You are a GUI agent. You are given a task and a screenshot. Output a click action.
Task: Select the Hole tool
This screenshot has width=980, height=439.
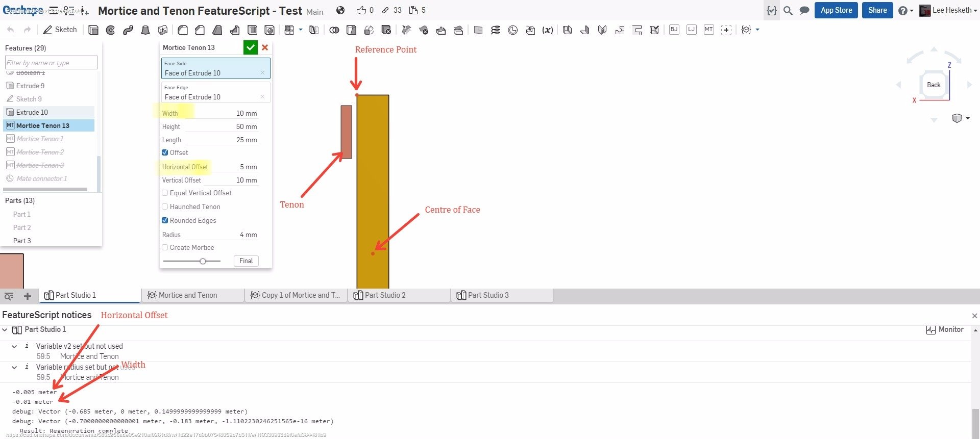pos(269,30)
